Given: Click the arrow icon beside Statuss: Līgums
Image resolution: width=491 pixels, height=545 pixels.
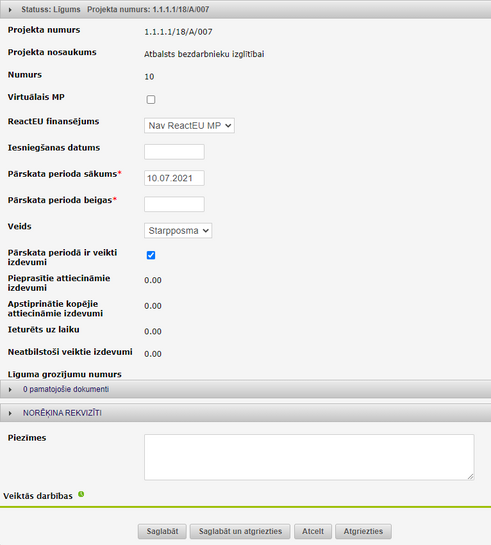Looking at the screenshot, I should [x=10, y=10].
